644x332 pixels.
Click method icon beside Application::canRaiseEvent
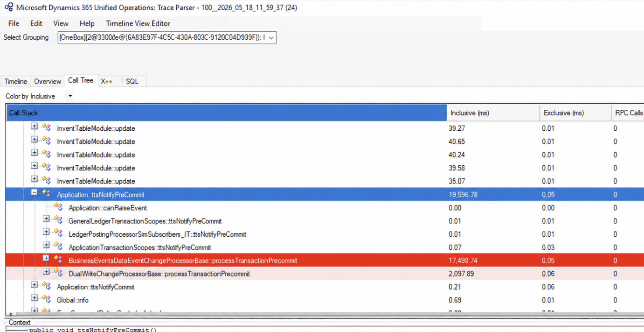58,207
